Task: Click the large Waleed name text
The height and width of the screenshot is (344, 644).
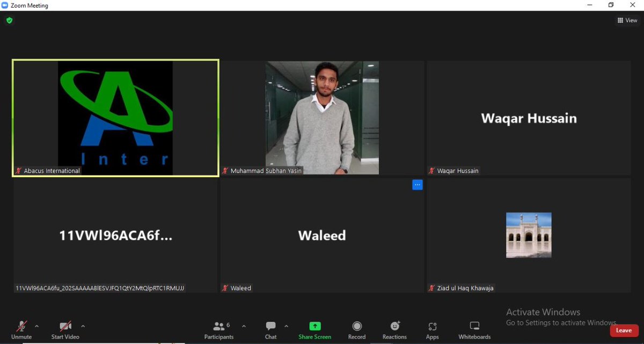Action: tap(322, 236)
